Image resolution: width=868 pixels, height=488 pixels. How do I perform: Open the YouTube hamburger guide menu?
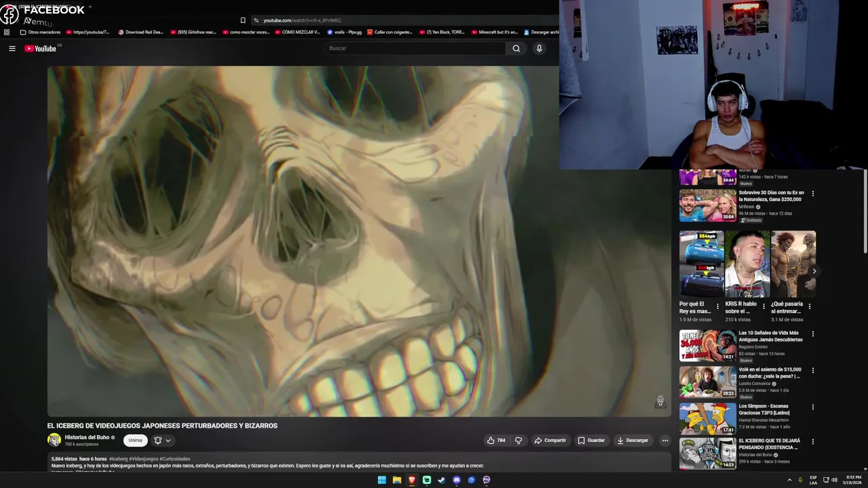pyautogui.click(x=12, y=48)
